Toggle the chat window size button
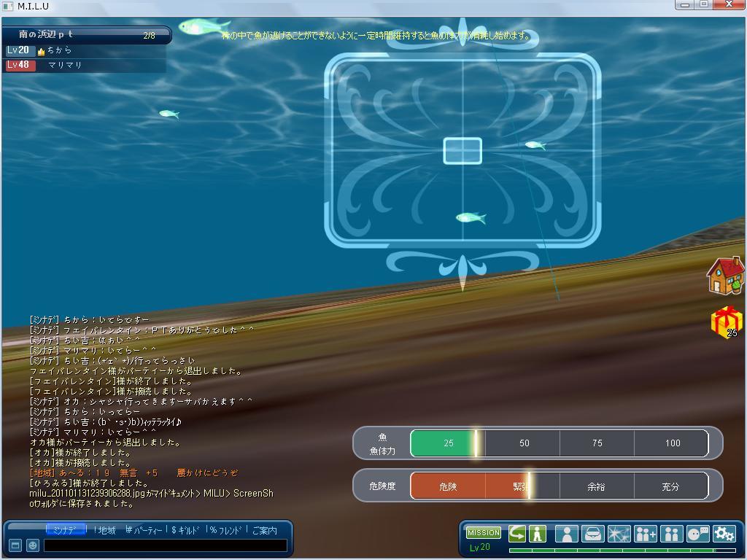 coord(15,545)
